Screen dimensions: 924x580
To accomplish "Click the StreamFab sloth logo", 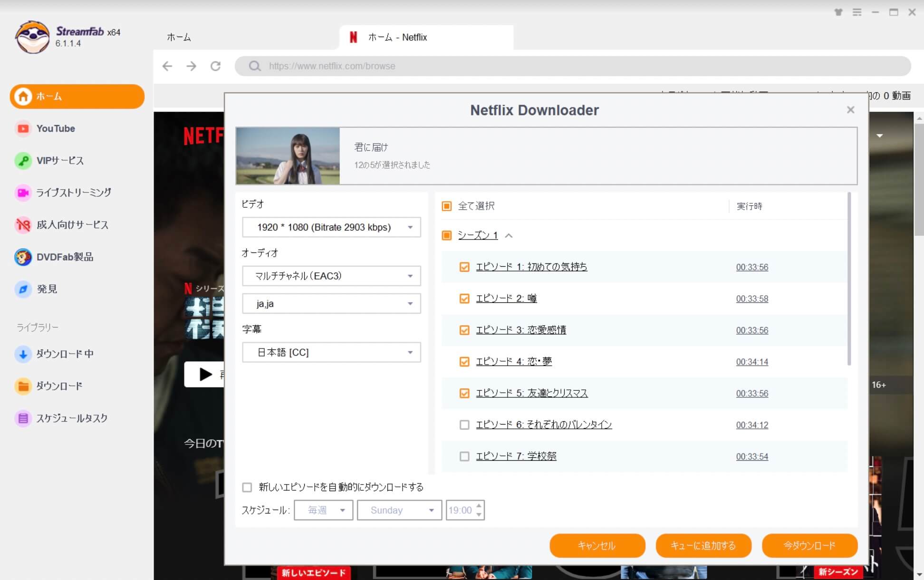I will (32, 37).
